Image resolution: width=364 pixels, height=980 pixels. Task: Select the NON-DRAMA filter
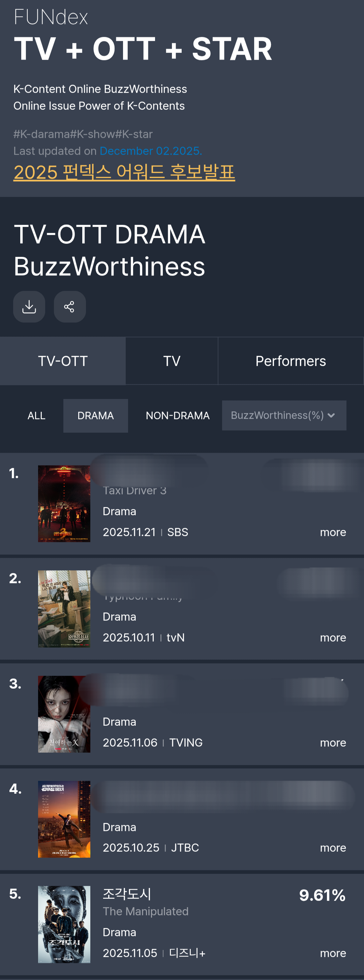tap(177, 416)
